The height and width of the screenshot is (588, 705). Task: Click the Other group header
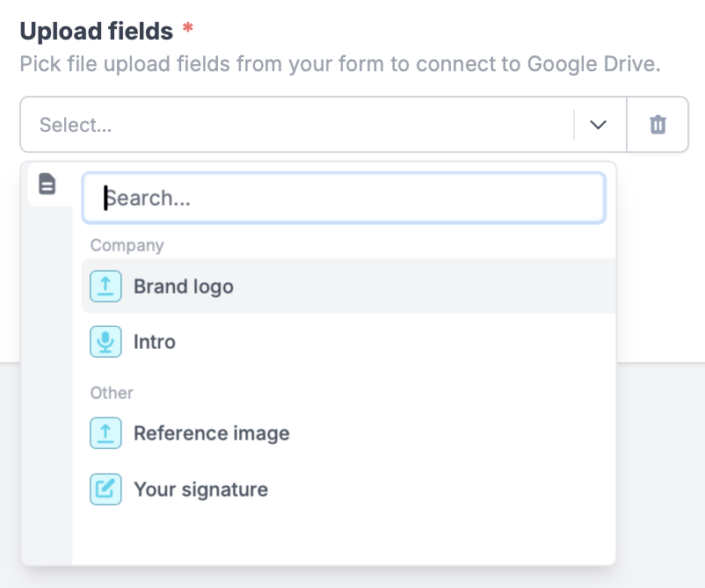112,393
